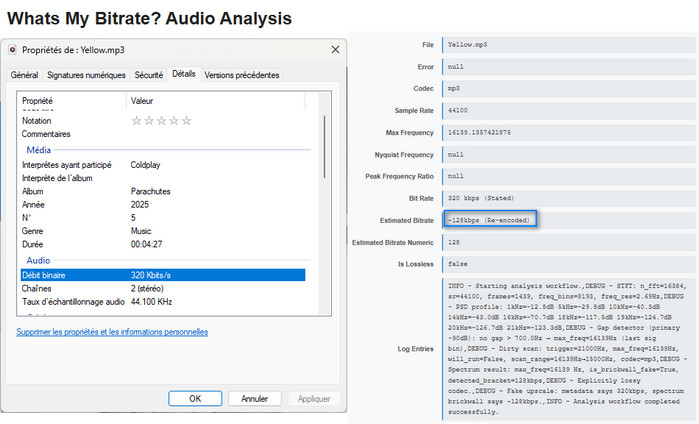Click the Durée value 00:04:27
Screen dimensions: 699x424
pyautogui.click(x=146, y=244)
